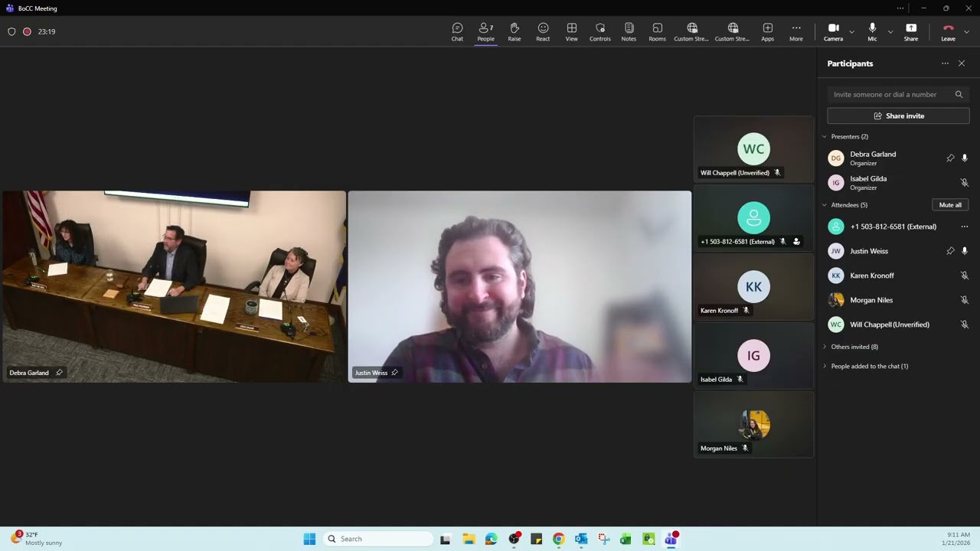Click Morgan Niles's muted mic icon in list
The width and height of the screenshot is (980, 551).
point(965,300)
